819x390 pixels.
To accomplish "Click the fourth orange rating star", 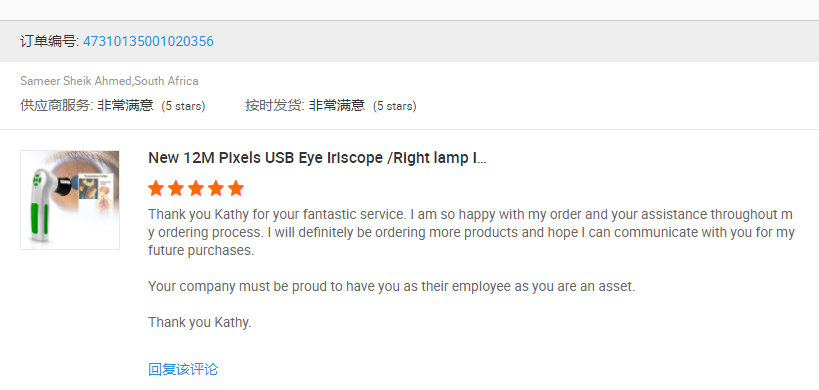I will (216, 188).
